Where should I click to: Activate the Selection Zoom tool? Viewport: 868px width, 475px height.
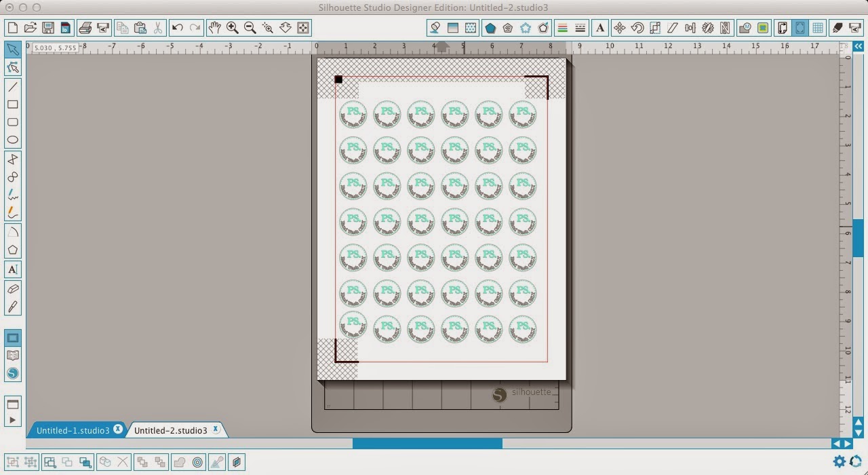pos(268,28)
